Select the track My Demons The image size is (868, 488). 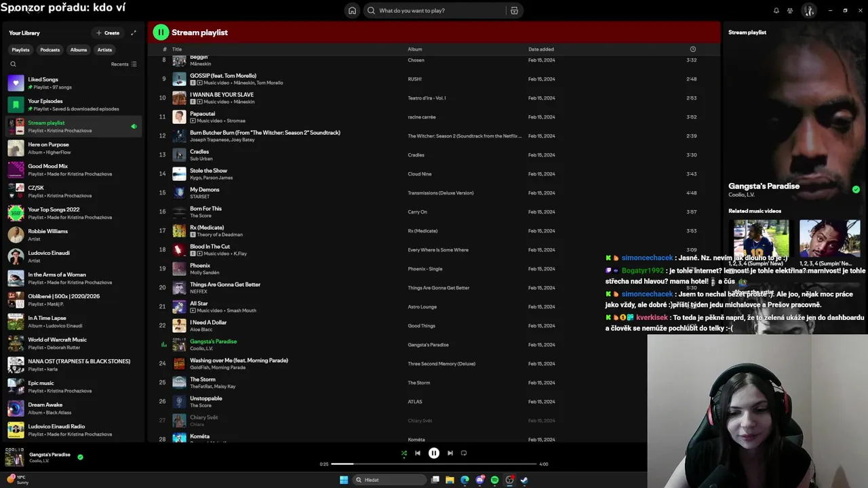pos(434,192)
